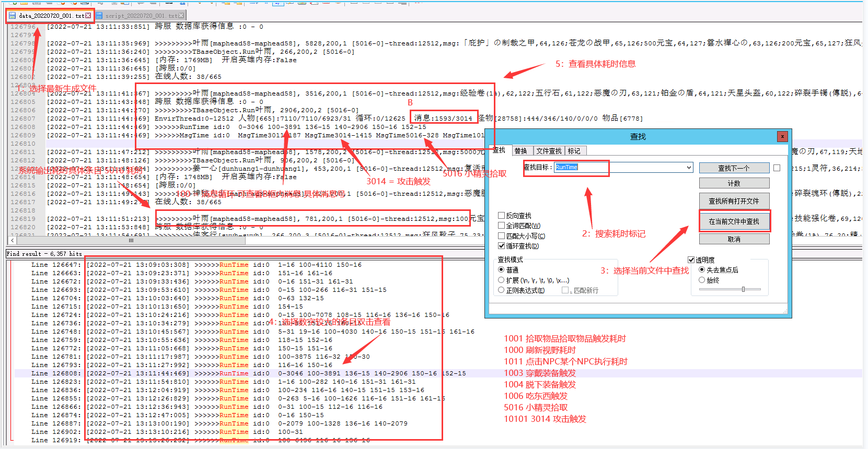Close the data_20220720_001.txt tab

click(x=88, y=16)
